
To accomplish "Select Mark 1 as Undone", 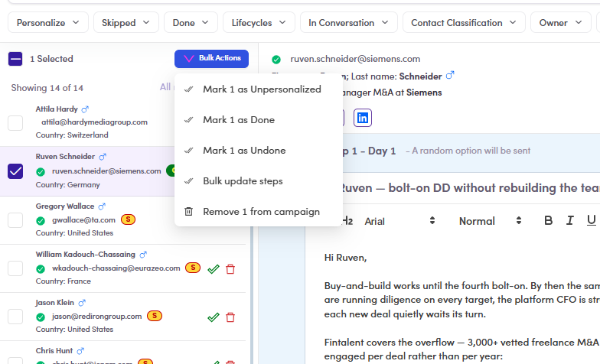I will tap(259, 151).
